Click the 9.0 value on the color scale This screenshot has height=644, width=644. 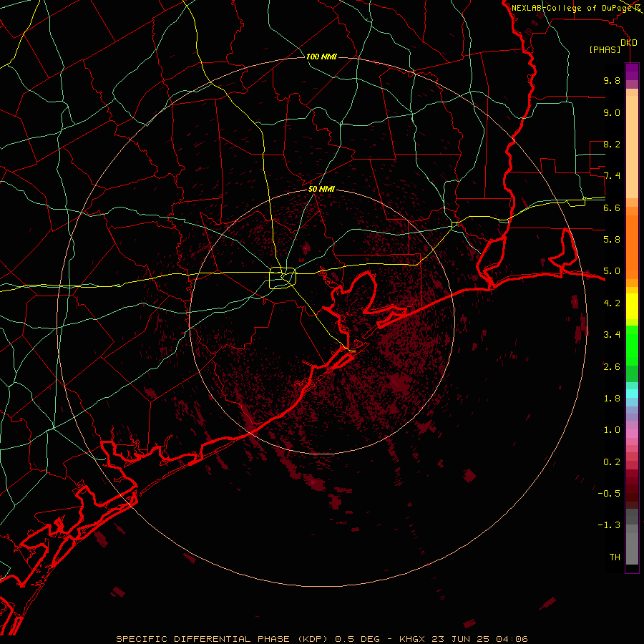[x=612, y=112]
